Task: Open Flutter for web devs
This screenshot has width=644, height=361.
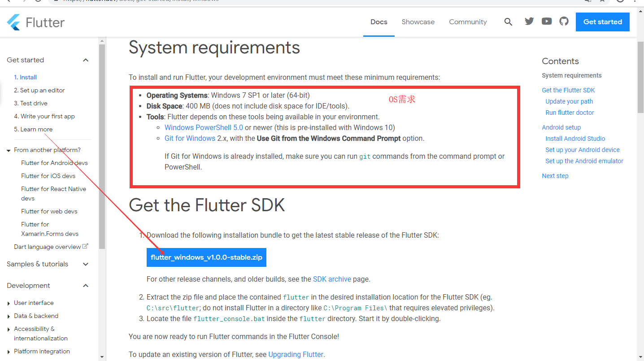Action: click(49, 211)
